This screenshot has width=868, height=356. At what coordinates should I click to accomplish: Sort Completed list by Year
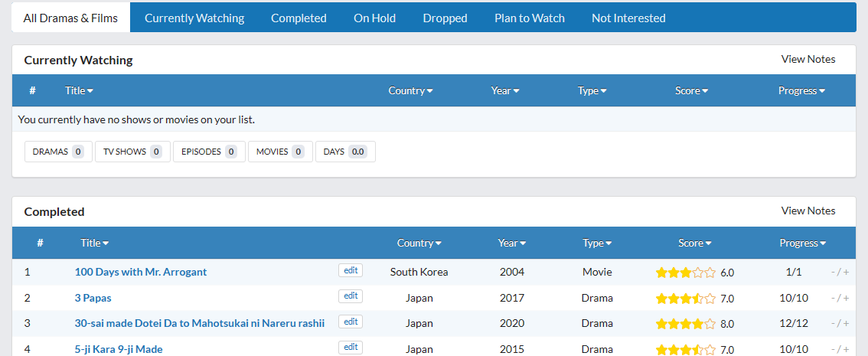512,243
